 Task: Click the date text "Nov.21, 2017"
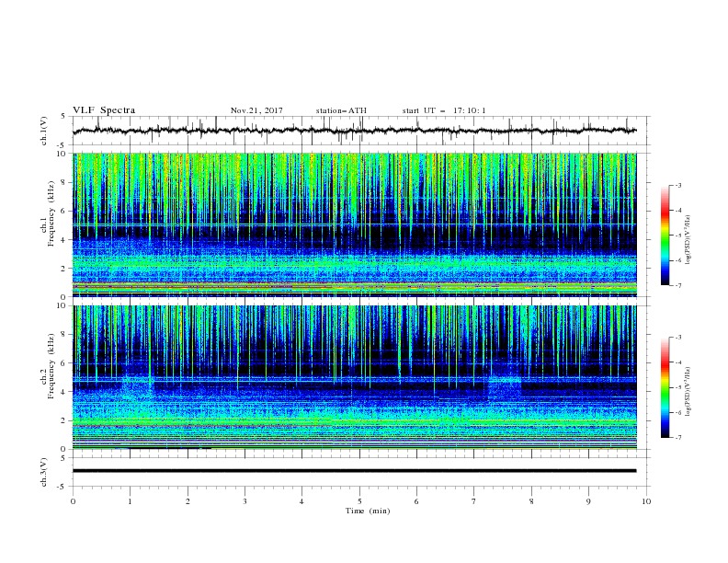256,110
